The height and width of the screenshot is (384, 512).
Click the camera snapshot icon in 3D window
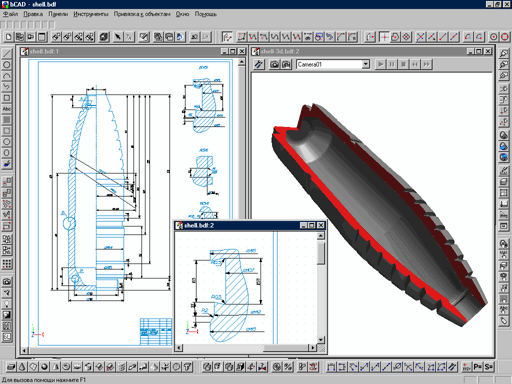point(274,64)
